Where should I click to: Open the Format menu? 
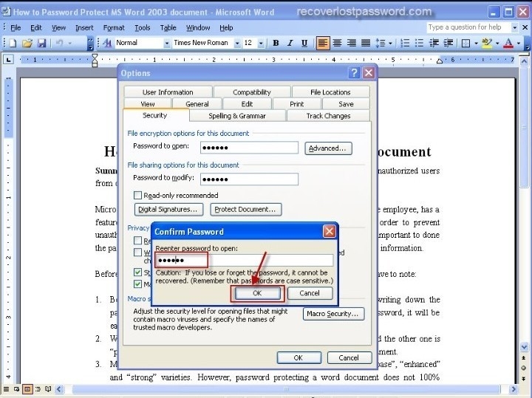[114, 28]
